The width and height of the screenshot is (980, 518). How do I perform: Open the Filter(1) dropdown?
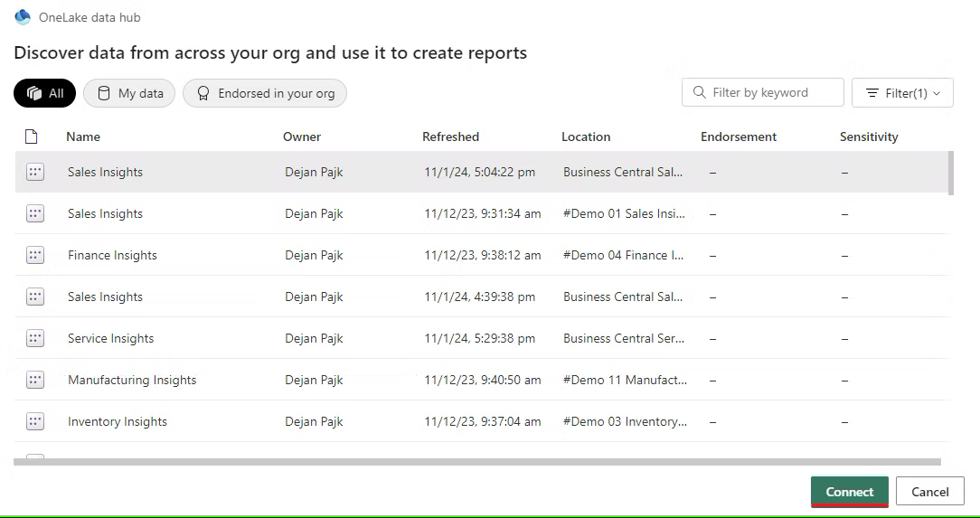tap(902, 93)
